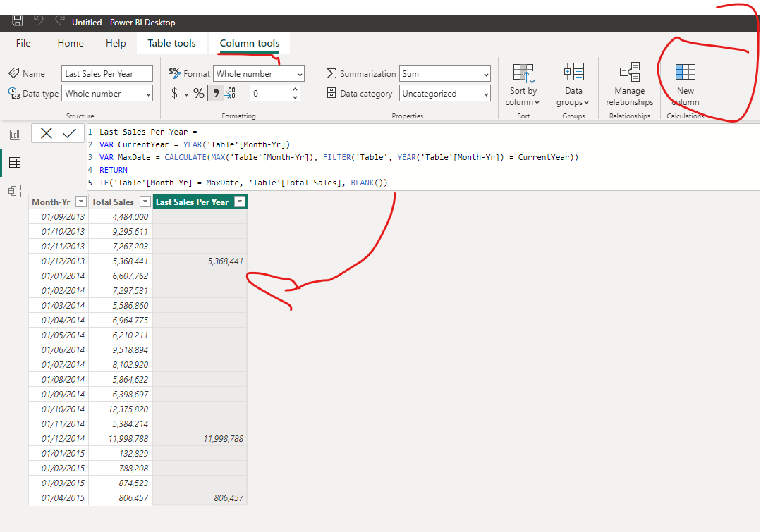Click the Undo arrow icon
This screenshot has height=532, width=761.
pyautogui.click(x=39, y=20)
